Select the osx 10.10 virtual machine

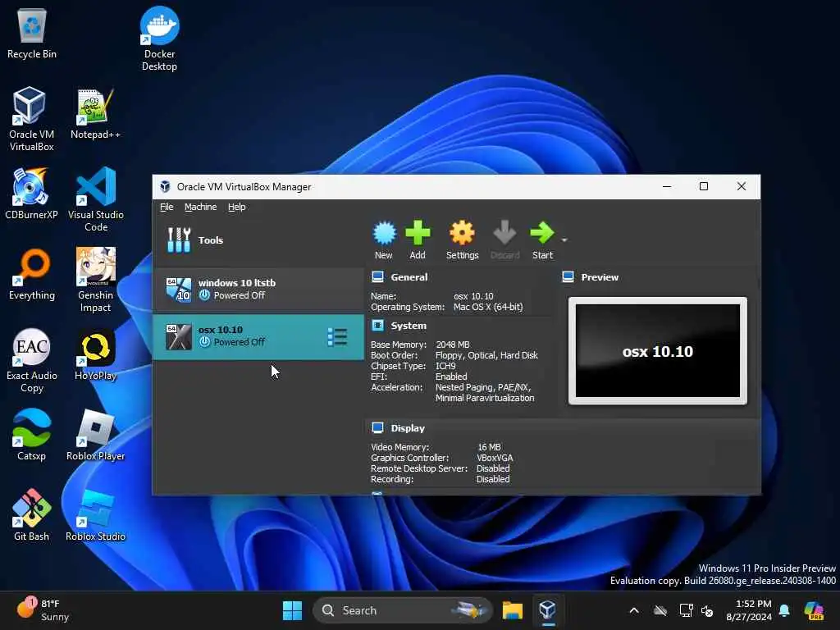pos(258,336)
